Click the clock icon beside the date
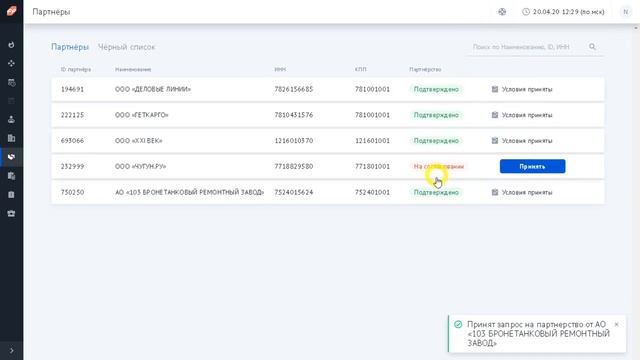Viewport: 640px width, 360px height. point(526,12)
